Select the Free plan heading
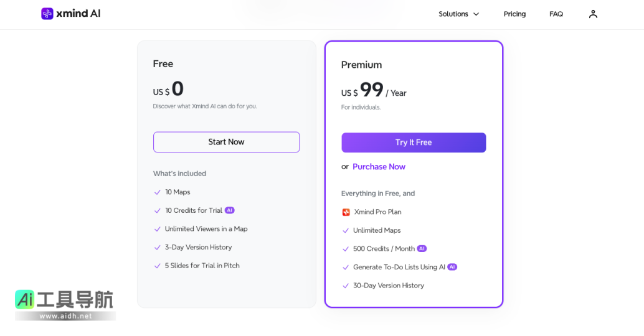This screenshot has width=644, height=336. pos(163,63)
